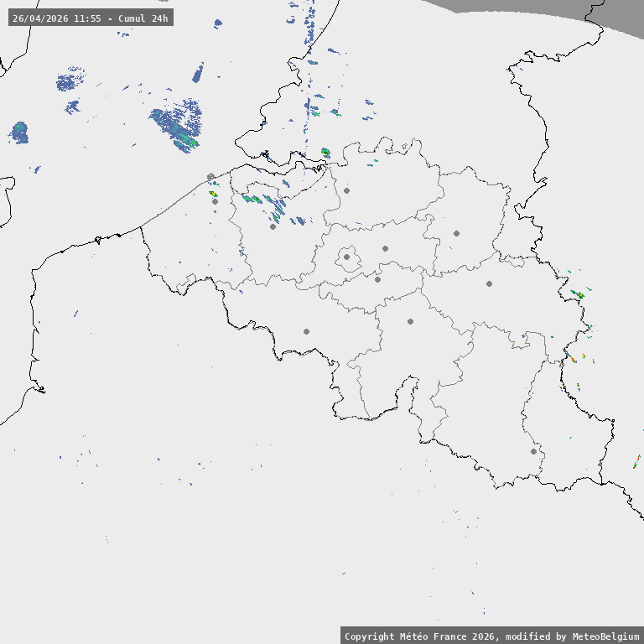Select the Mons city marker dot
This screenshot has height=644, width=644.
coord(306,331)
